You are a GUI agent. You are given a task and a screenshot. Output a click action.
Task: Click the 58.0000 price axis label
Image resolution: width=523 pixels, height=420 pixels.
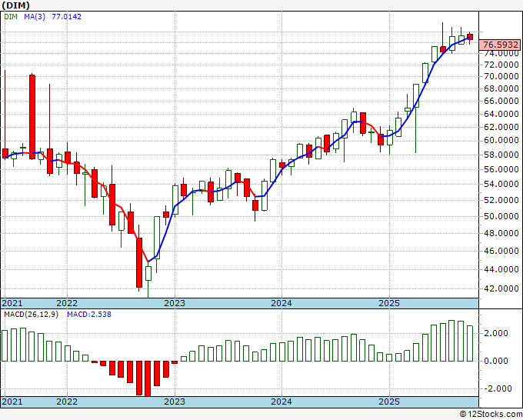point(501,155)
